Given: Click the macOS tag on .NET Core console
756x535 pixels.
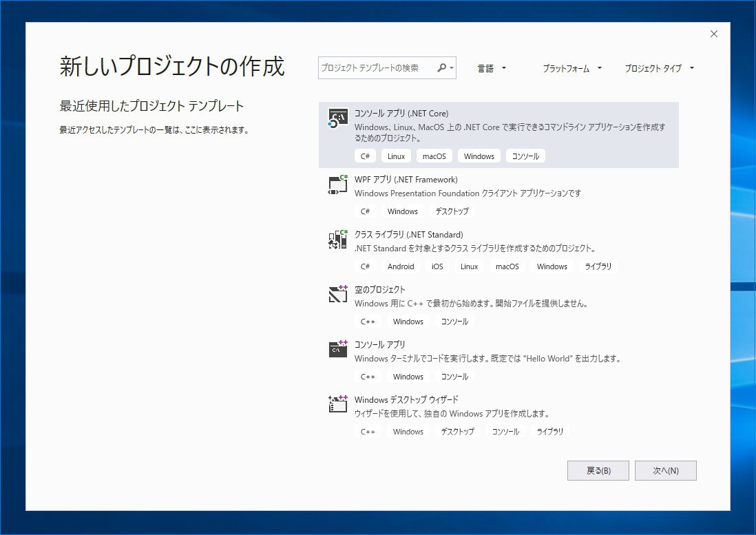Looking at the screenshot, I should coord(434,156).
